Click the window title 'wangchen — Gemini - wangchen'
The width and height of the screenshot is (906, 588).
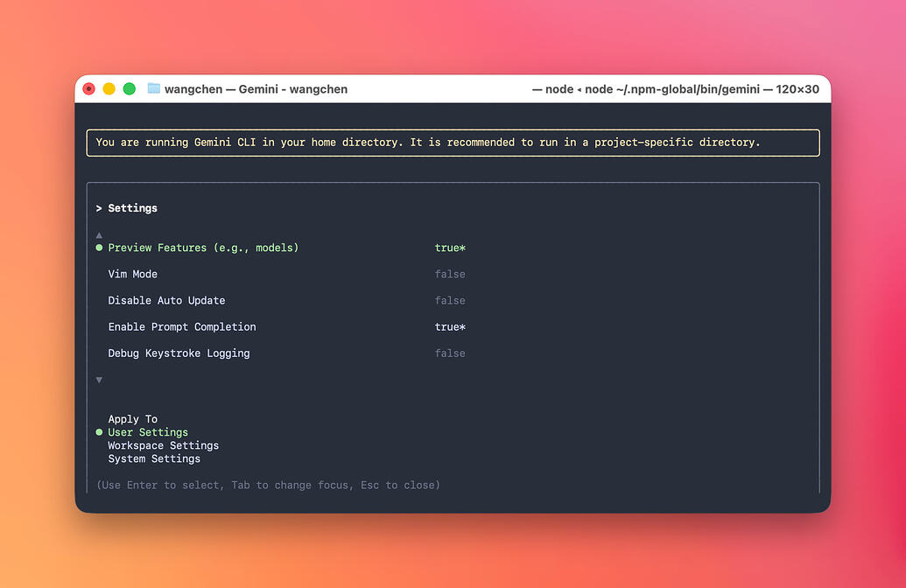click(x=256, y=89)
